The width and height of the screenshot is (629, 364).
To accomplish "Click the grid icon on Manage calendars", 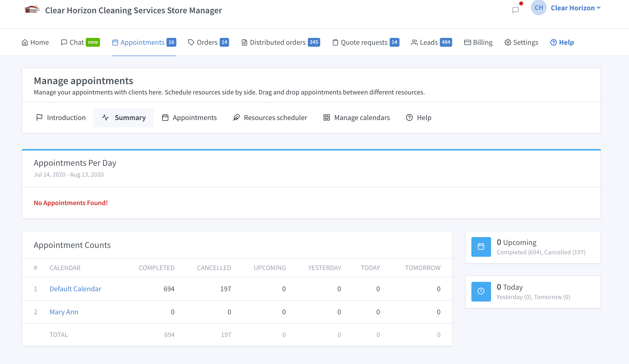I will [327, 117].
